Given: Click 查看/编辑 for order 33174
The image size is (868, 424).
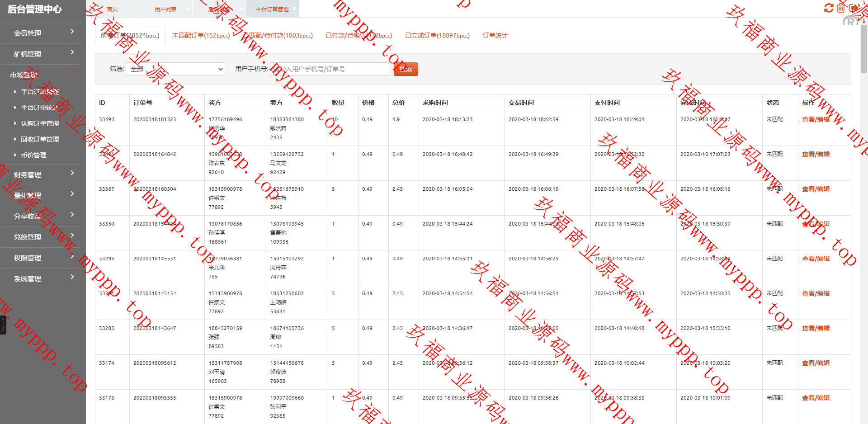Looking at the screenshot, I should click(816, 363).
